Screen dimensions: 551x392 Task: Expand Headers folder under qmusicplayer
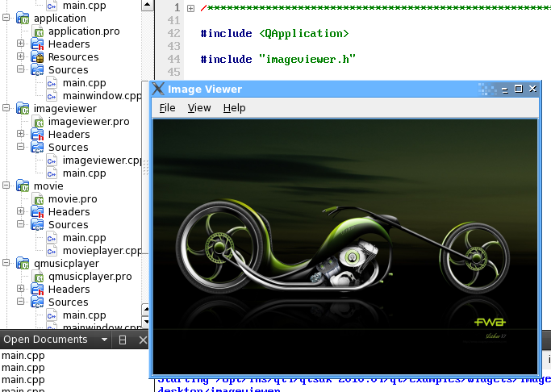tap(20, 289)
